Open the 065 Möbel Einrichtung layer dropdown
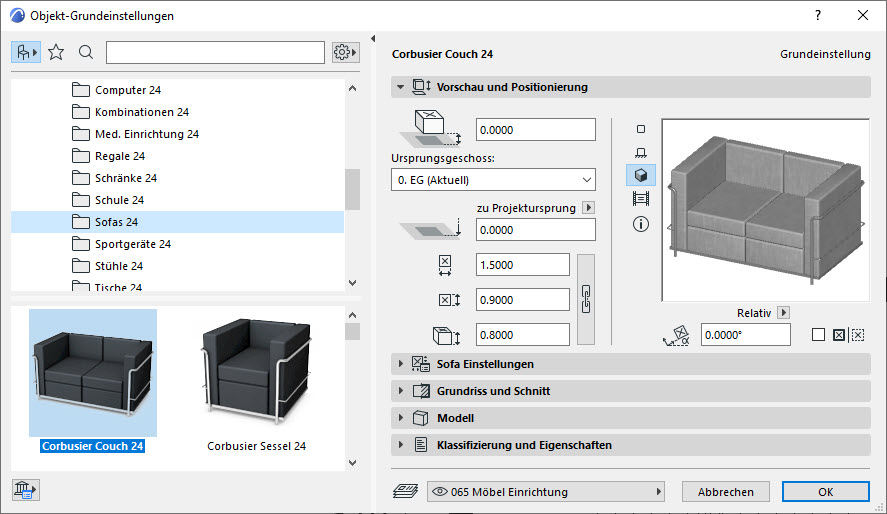 coord(546,492)
